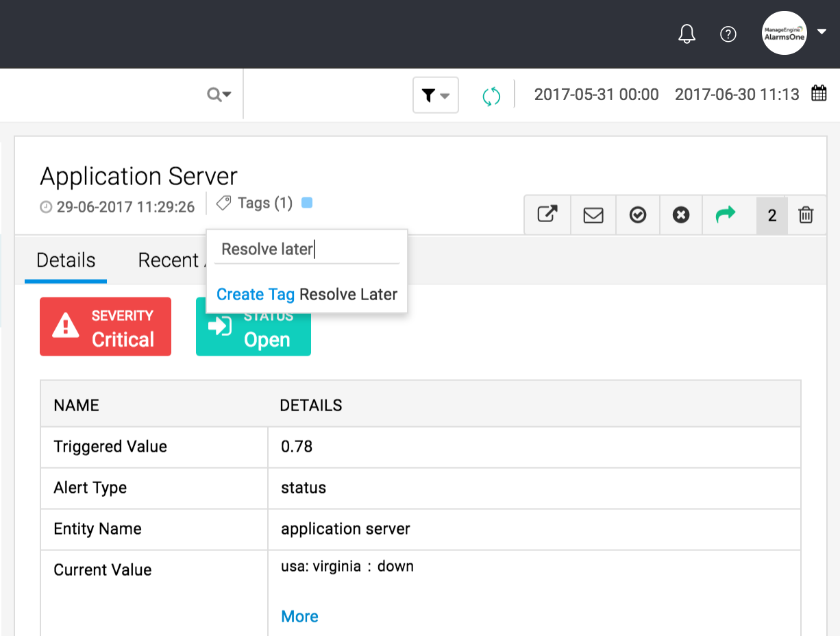Viewport: 840px width, 636px height.
Task: Refresh the alarm list
Action: [491, 96]
